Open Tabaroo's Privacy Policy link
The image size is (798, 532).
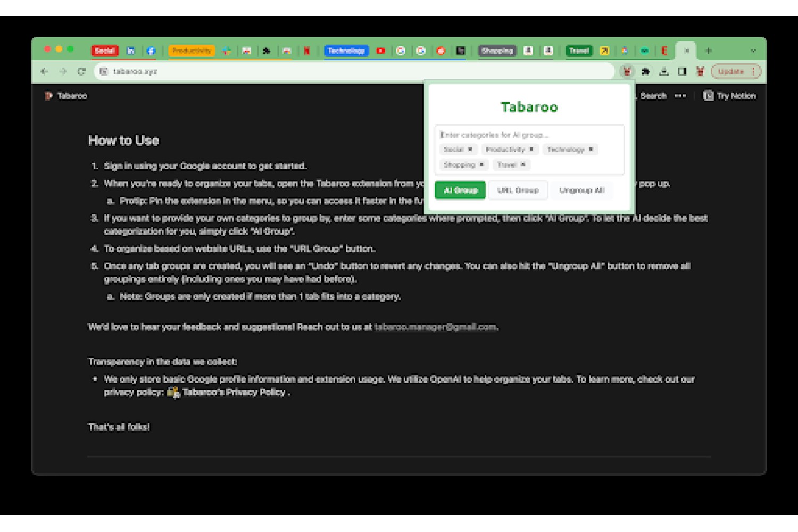coord(235,393)
